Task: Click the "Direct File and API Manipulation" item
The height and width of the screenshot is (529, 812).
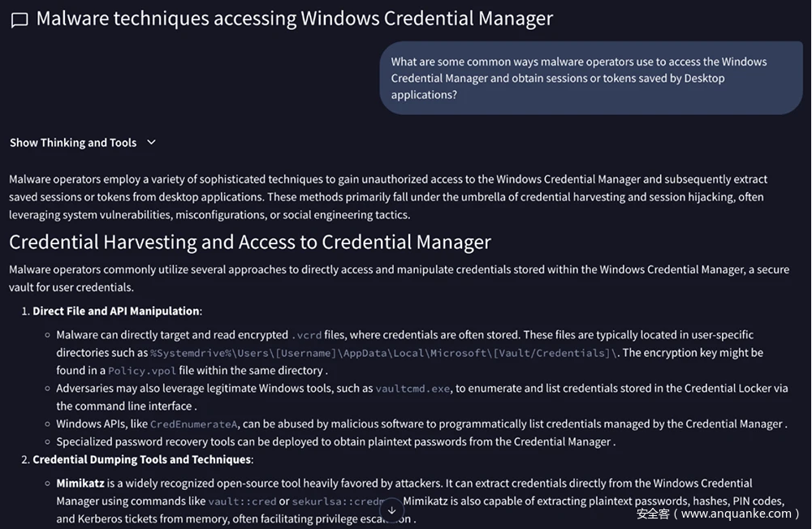Action: click(x=116, y=311)
